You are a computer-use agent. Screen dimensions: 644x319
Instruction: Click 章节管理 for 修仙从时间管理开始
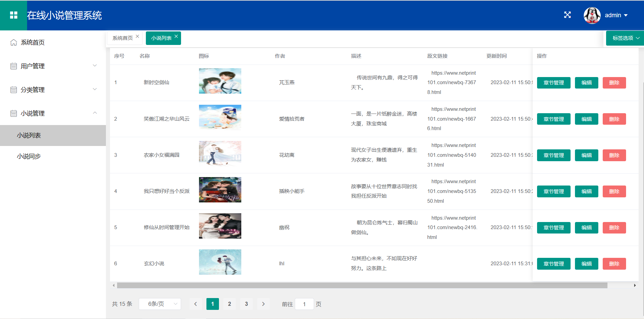554,227
